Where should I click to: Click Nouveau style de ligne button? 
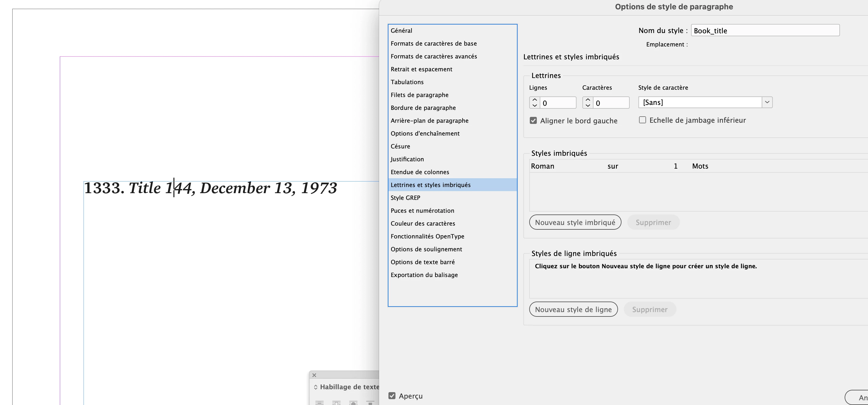573,309
